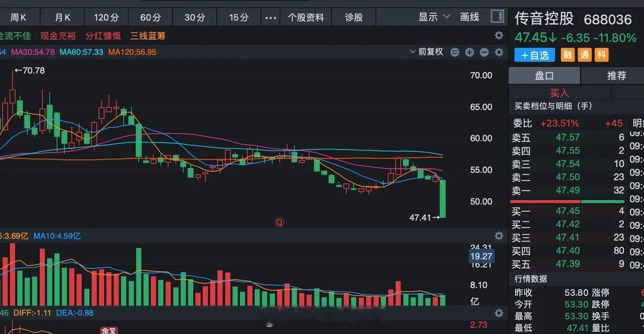Open settings gear beside the 三线蓝筹 tags row
644x334 pixels.
pos(499,36)
